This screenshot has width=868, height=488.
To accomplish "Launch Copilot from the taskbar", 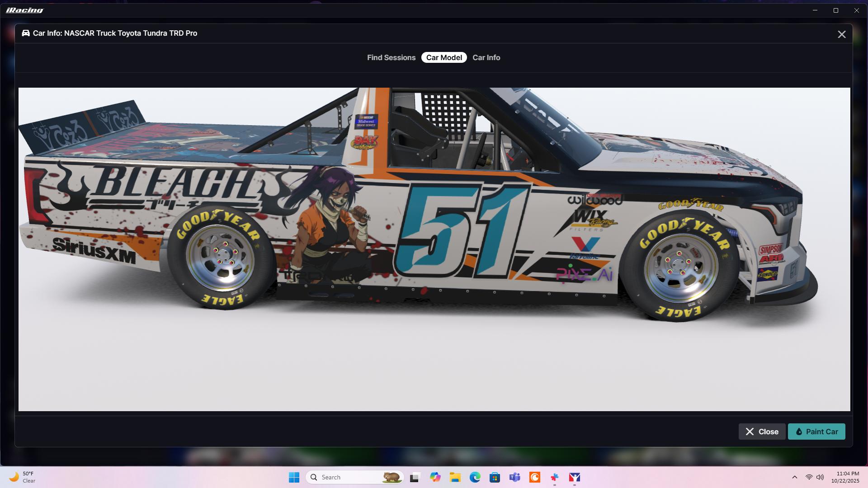I will coord(435,477).
